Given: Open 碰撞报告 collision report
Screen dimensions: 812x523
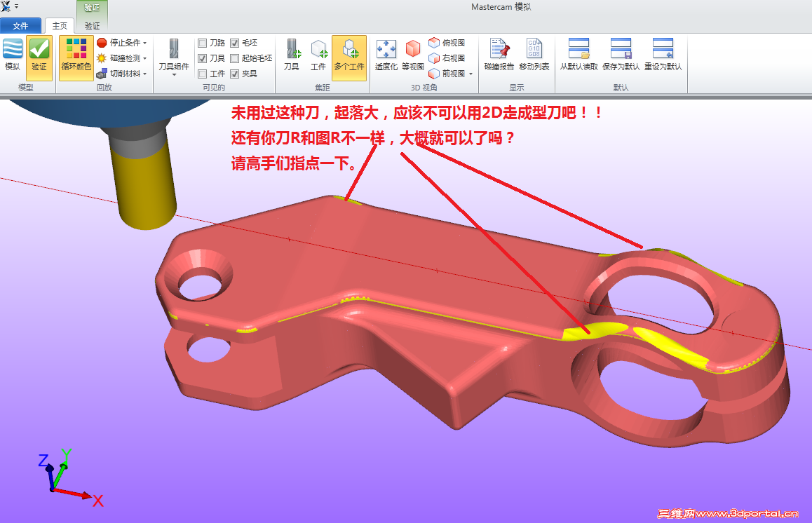Looking at the screenshot, I should [x=499, y=55].
